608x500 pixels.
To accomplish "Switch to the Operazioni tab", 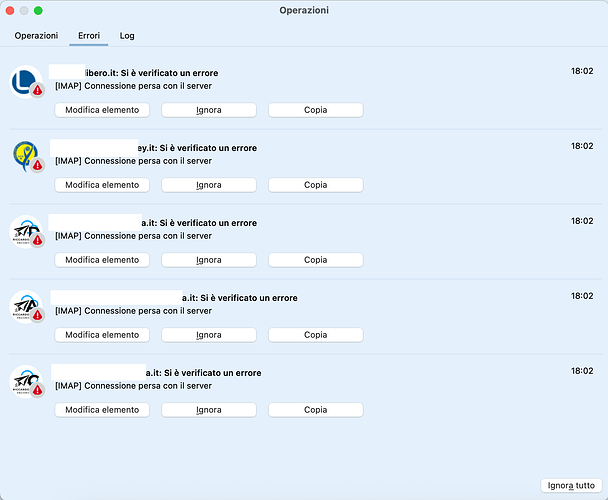I will point(36,36).
